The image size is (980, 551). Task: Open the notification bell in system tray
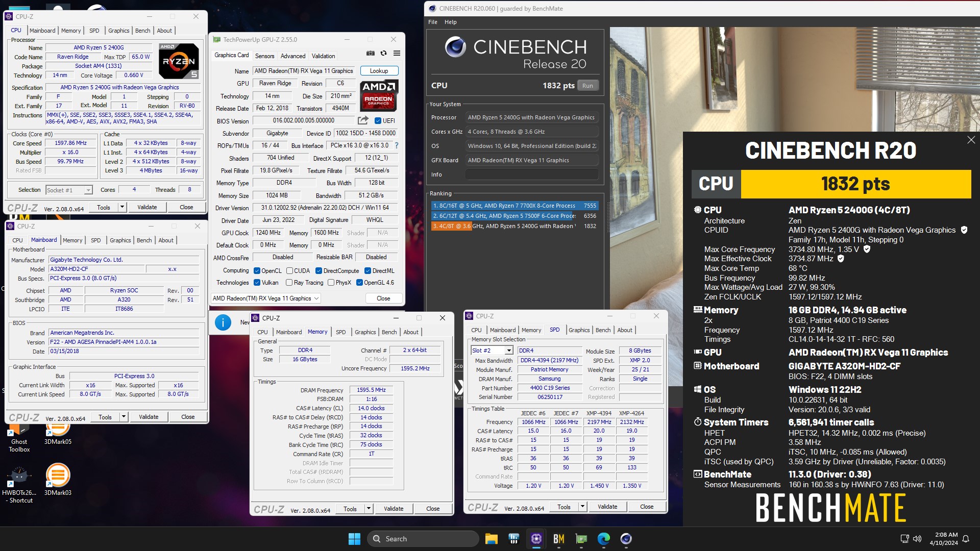coord(966,539)
